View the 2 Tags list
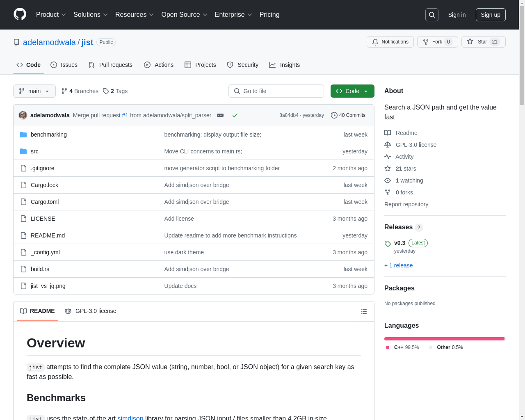Viewport: 525px width, 420px height. pyautogui.click(x=115, y=91)
